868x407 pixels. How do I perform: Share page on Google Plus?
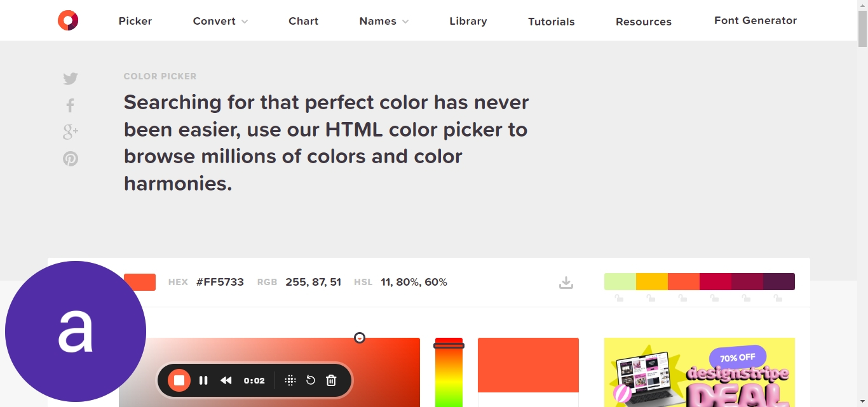(71, 132)
